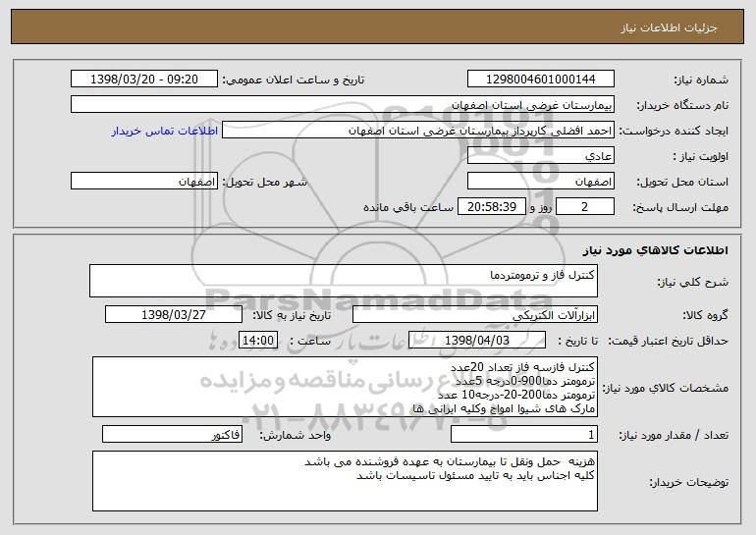Click the label واحد شمارش
Image resolution: width=756 pixels, height=535 pixels.
pos(296,435)
